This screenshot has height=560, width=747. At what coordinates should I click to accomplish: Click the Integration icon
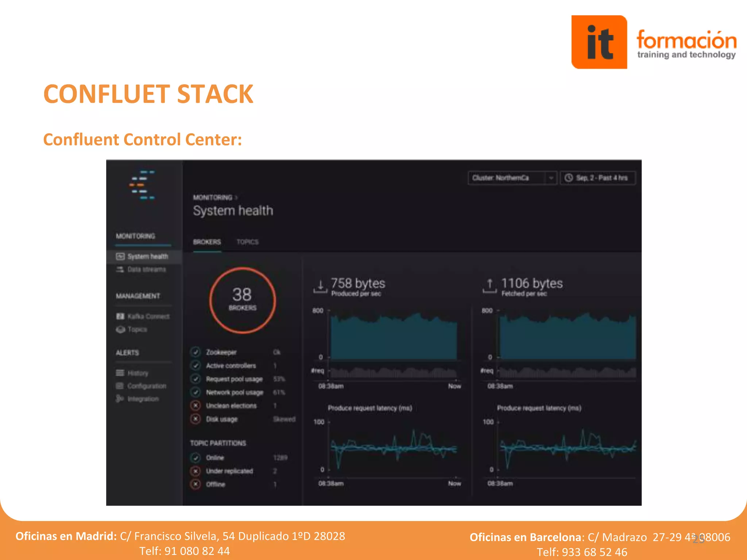tap(119, 398)
